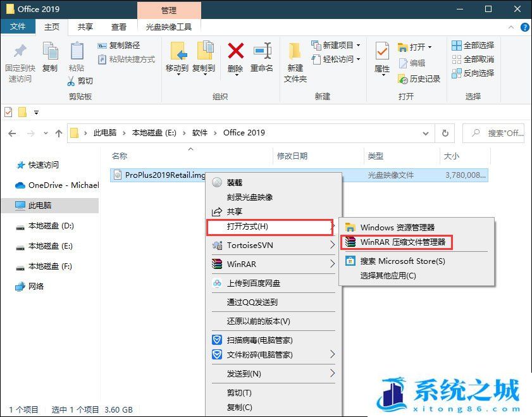Viewport: 532px width, 417px height.
Task: Select Local Disk (D:) in sidebar
Action: point(45,226)
